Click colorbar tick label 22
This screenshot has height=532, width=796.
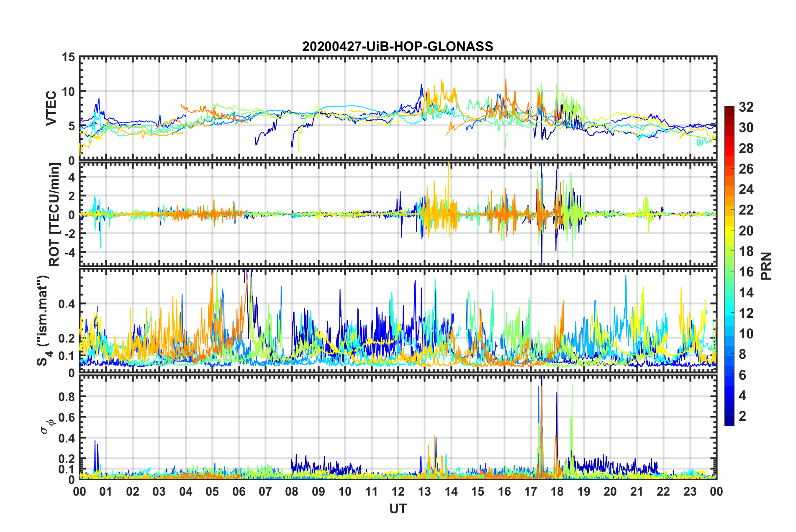(x=746, y=210)
